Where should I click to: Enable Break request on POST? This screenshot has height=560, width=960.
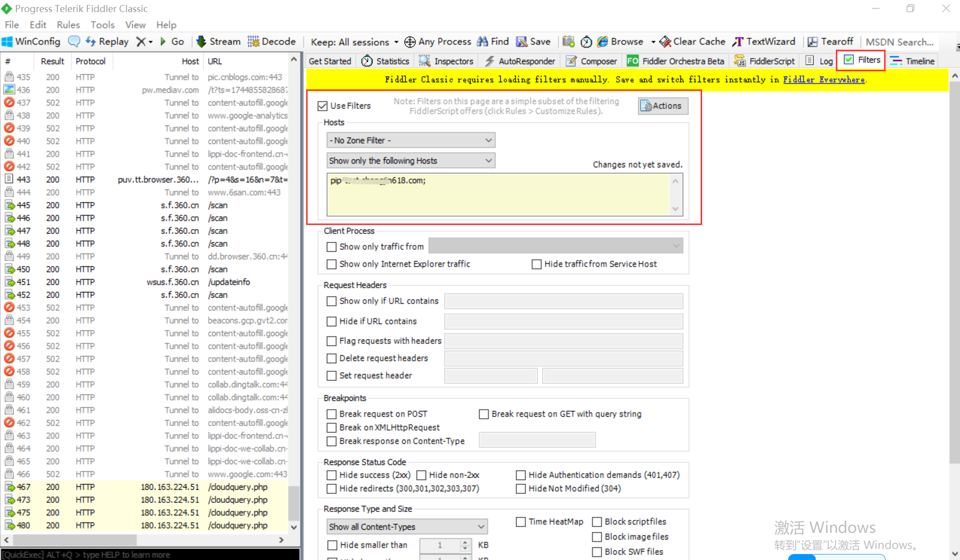[331, 414]
